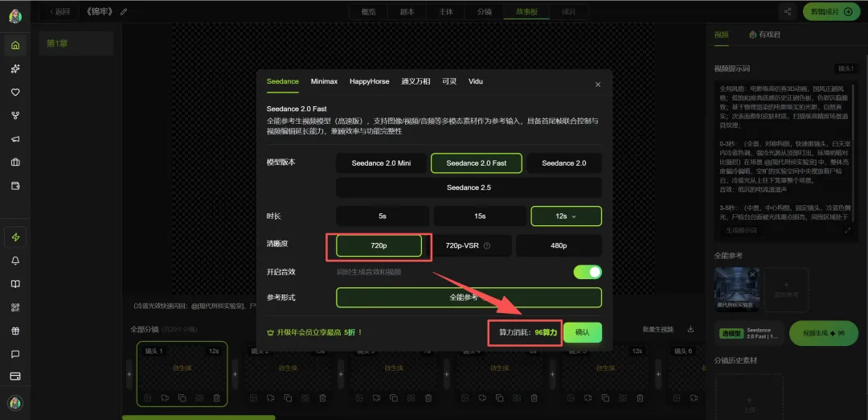Click the 剪辑成片 green button
The width and height of the screenshot is (868, 420).
point(831,11)
